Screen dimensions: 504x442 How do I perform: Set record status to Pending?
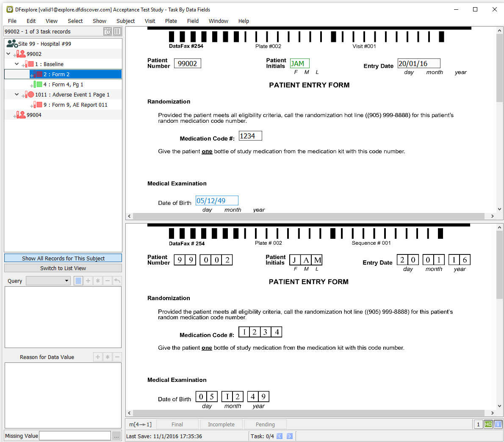click(265, 424)
